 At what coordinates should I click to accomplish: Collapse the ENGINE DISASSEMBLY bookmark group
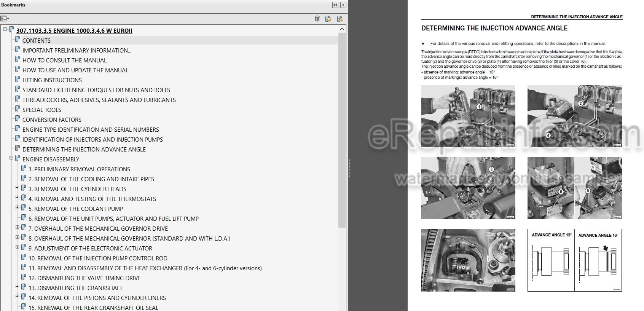click(11, 158)
